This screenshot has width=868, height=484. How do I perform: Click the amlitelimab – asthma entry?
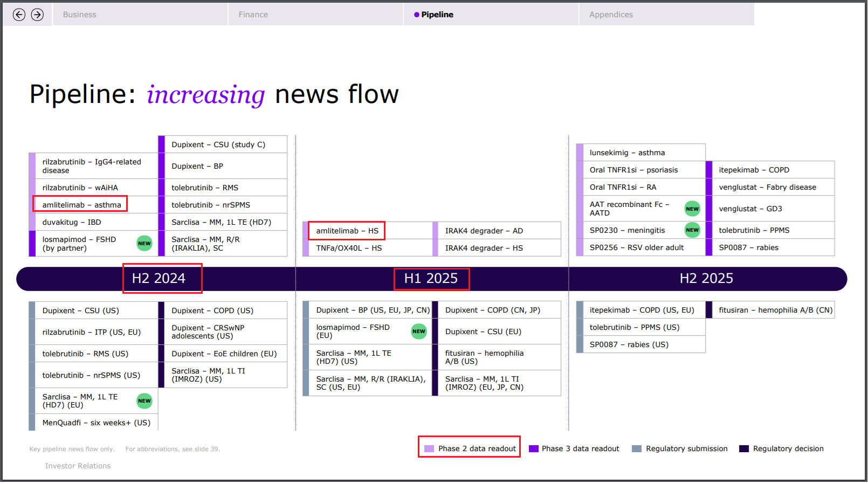pos(81,205)
